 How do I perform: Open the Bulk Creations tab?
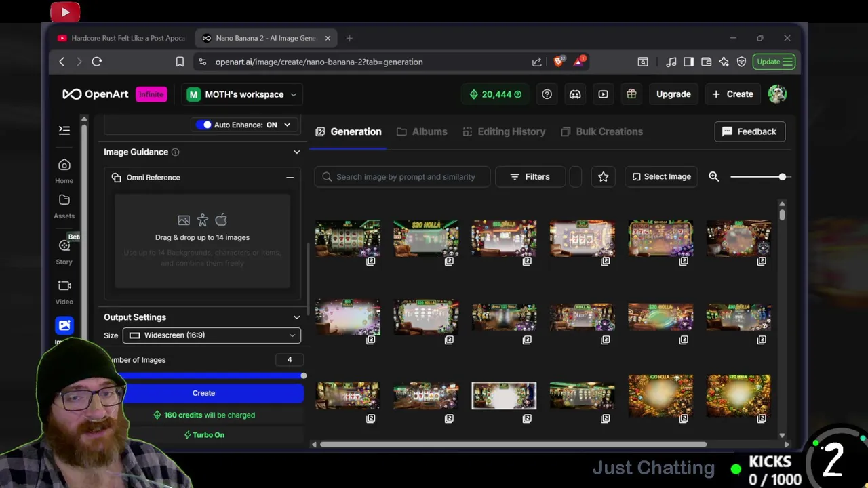601,131
